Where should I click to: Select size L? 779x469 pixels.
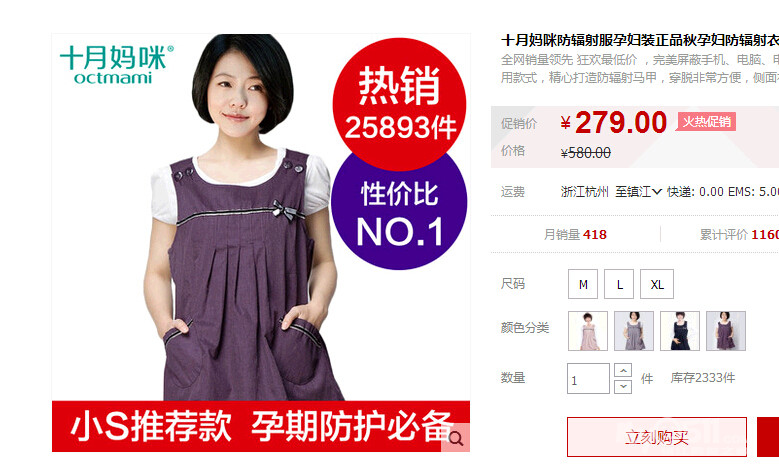point(619,284)
